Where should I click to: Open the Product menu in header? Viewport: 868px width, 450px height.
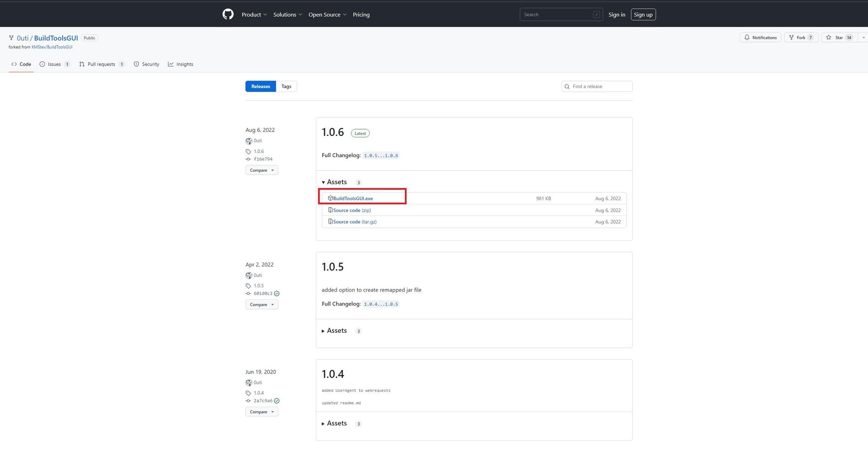254,14
